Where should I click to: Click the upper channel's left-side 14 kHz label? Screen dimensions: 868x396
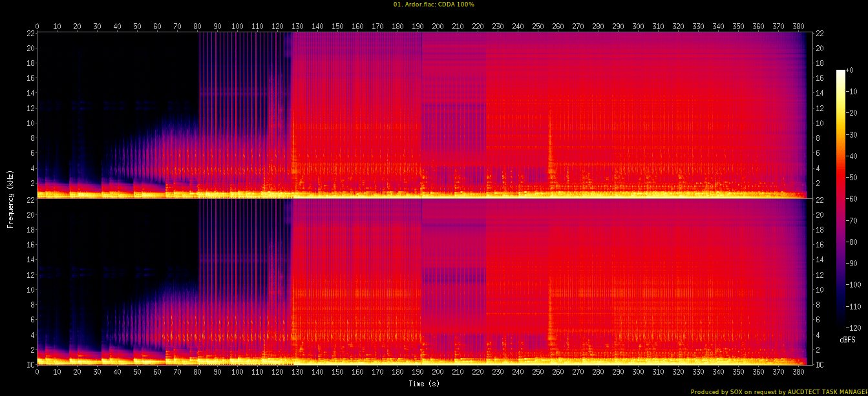(30, 93)
